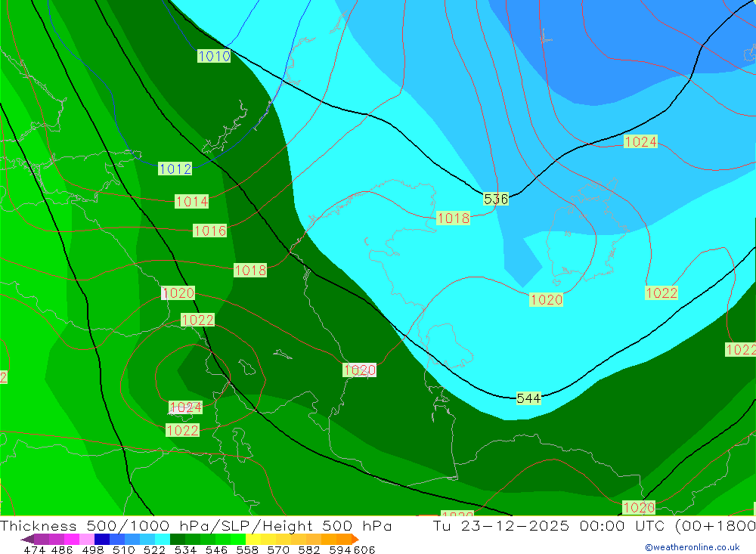The image size is (756, 554).
Task: Click the 510 legend value
Action: [x=123, y=549]
